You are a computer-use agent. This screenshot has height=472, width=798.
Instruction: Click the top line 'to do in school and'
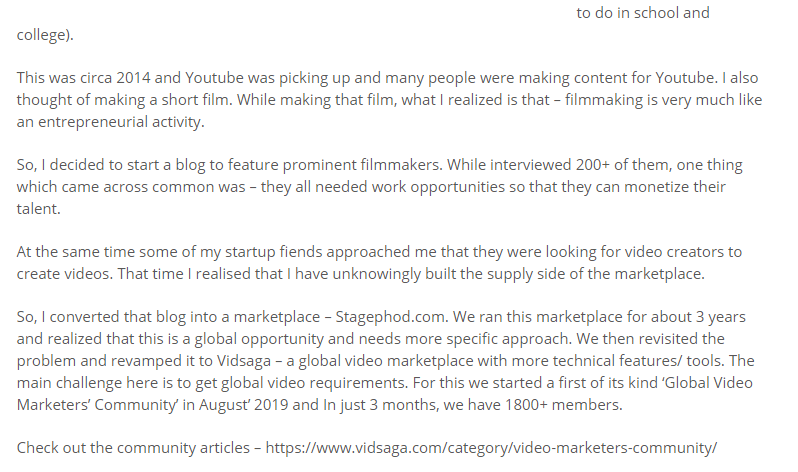click(643, 13)
